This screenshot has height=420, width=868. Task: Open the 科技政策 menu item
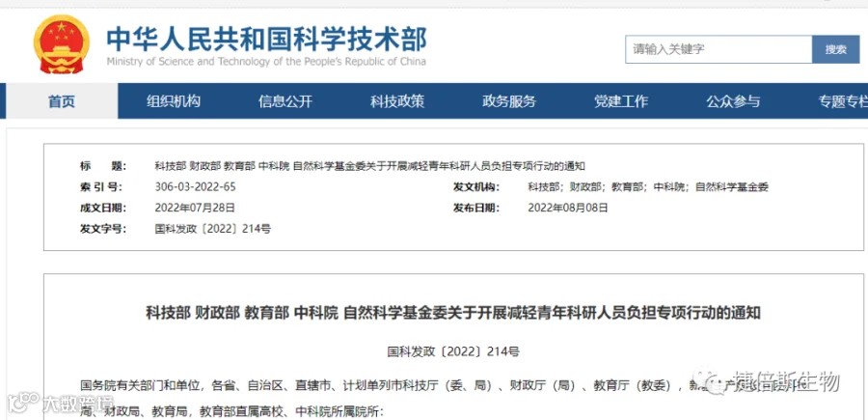pos(397,101)
